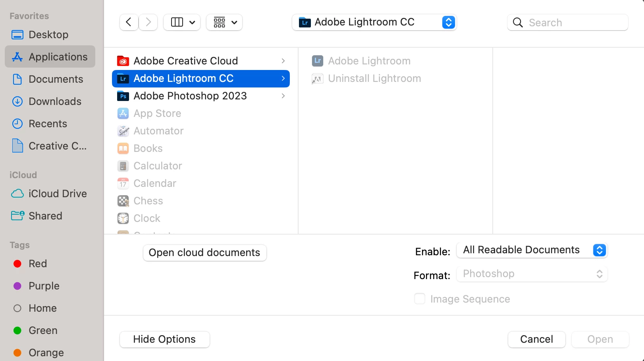The width and height of the screenshot is (644, 361).
Task: Filter by the Red tag
Action: (x=50, y=264)
